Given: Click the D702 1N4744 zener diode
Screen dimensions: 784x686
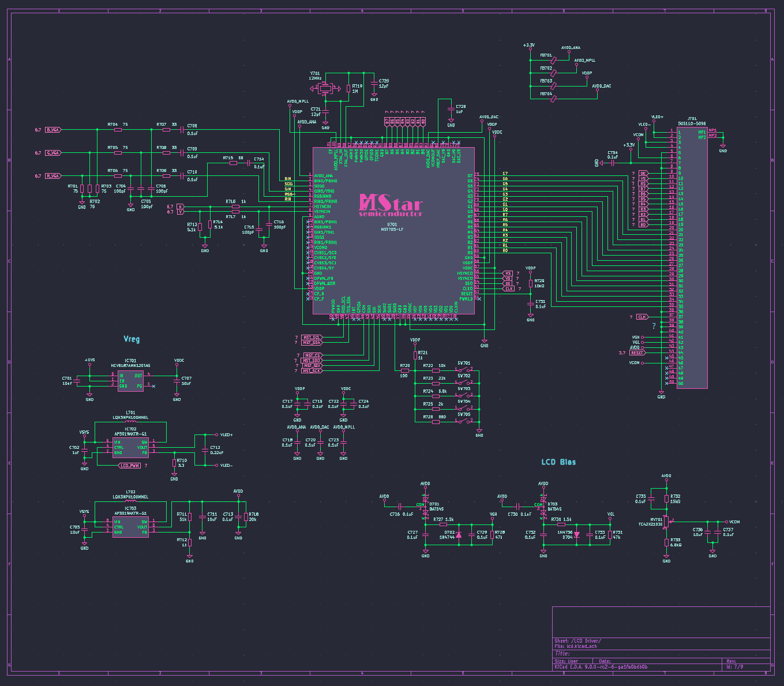Looking at the screenshot, I should [459, 535].
